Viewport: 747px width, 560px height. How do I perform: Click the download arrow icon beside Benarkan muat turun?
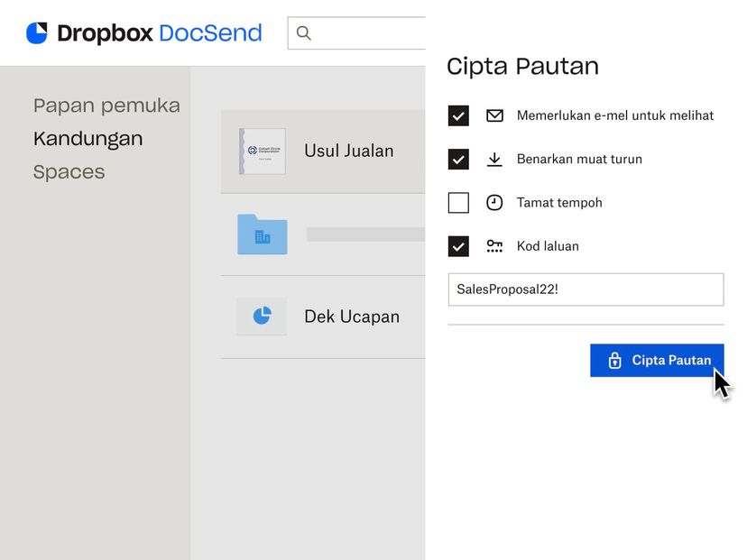pos(494,159)
